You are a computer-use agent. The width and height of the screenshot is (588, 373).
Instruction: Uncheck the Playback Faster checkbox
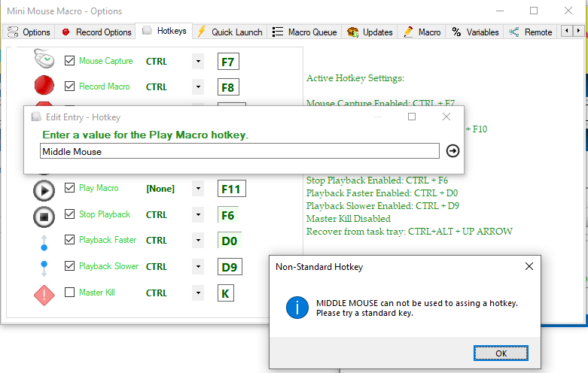(x=70, y=239)
